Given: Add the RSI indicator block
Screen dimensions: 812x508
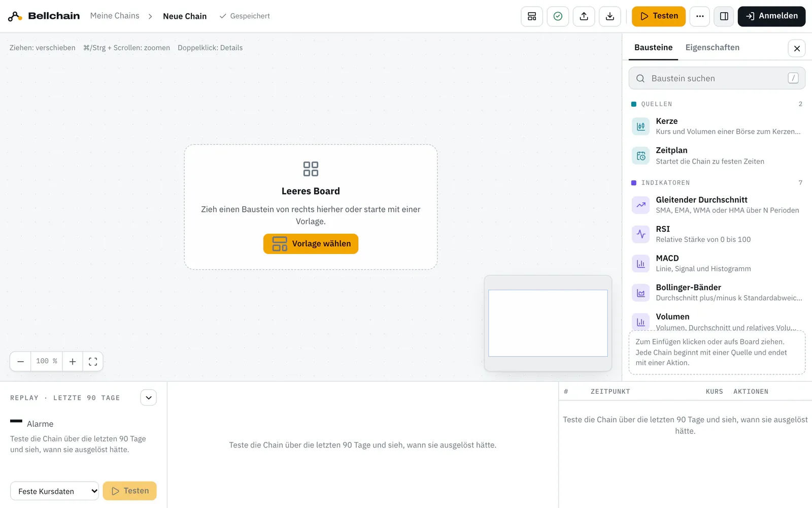Looking at the screenshot, I should pos(717,234).
